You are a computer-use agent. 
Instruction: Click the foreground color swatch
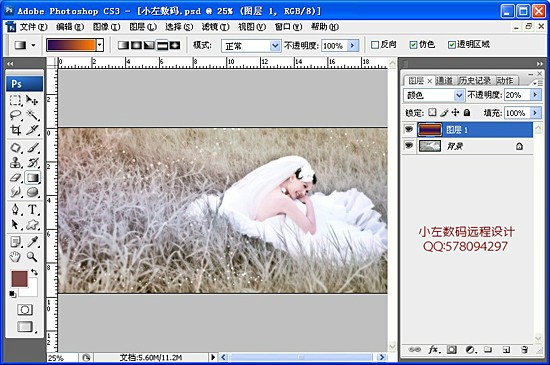pyautogui.click(x=19, y=279)
